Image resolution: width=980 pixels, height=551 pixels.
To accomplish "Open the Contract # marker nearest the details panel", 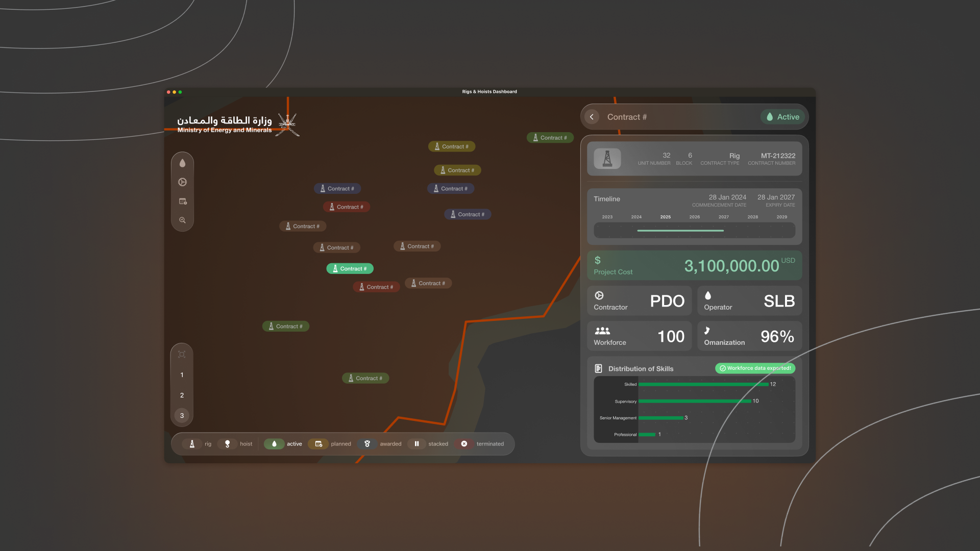I will click(550, 138).
